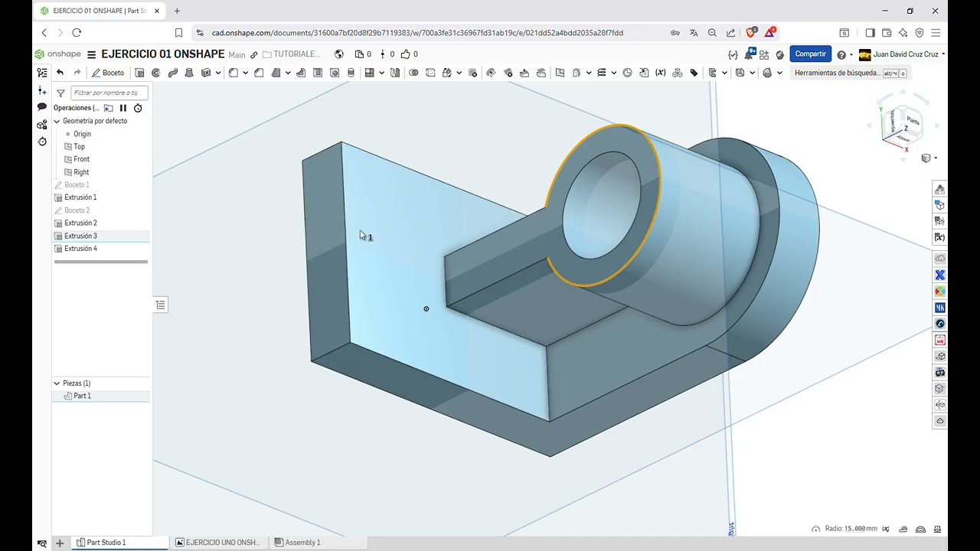Click the Measure clock-like toolbar icon
Screen dimensions: 980x551
[627, 73]
